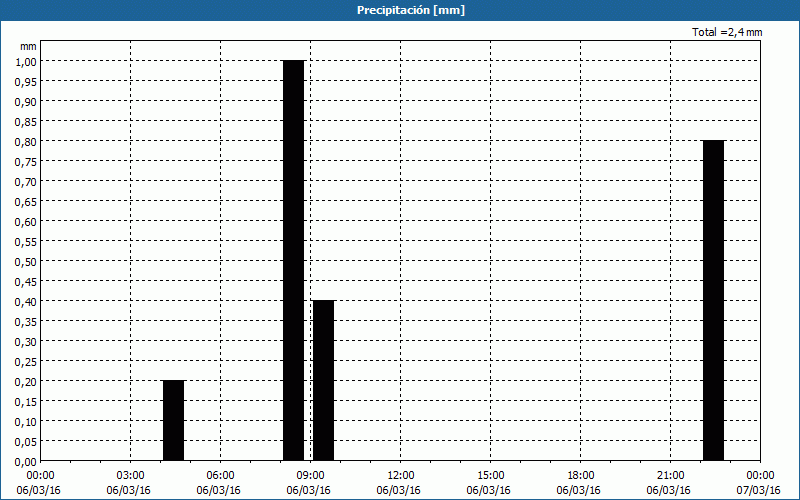This screenshot has height=500, width=800.
Task: Click the tallest 1,00 mm precipitation bar
Action: (x=293, y=260)
